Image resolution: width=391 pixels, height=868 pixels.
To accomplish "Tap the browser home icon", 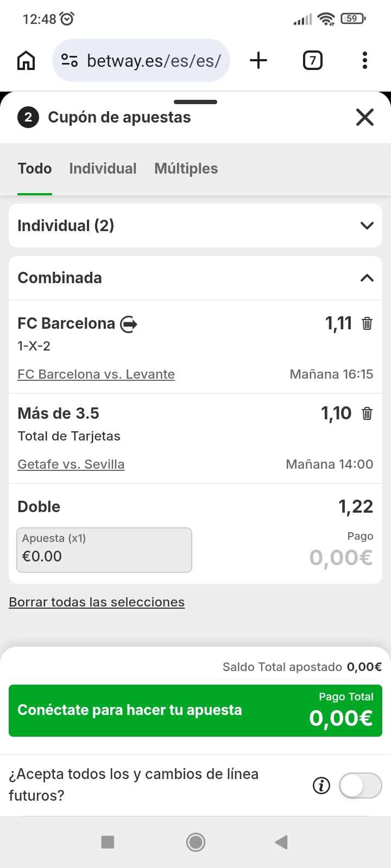I will (x=26, y=60).
